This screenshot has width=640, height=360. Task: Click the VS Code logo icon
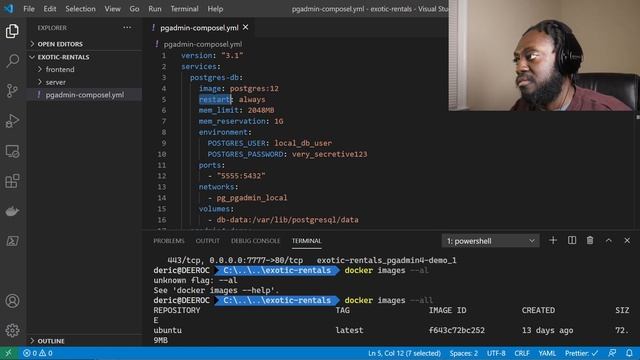pyautogui.click(x=9, y=9)
